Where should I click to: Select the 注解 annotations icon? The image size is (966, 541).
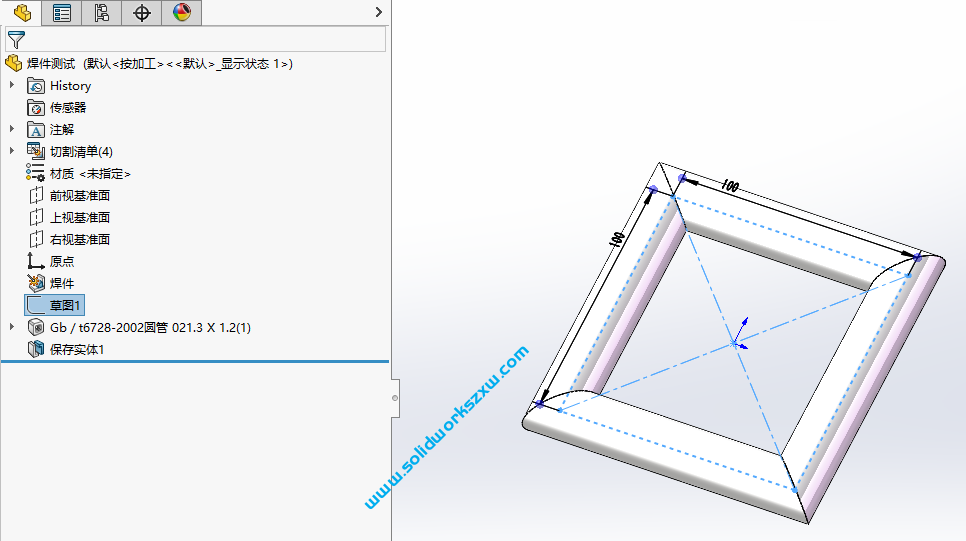coord(36,130)
